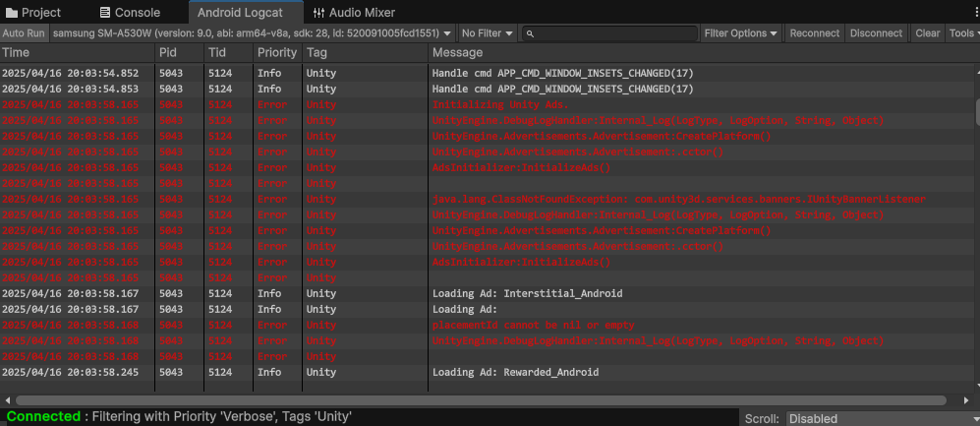Click the horizontal scrollbar thumb
The width and height of the screenshot is (980, 426).
point(482,400)
